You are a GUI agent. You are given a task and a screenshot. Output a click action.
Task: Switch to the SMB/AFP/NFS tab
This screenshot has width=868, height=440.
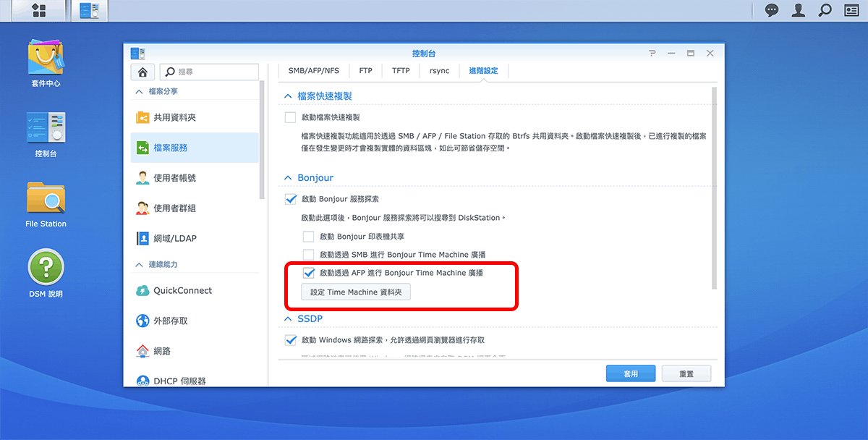313,71
